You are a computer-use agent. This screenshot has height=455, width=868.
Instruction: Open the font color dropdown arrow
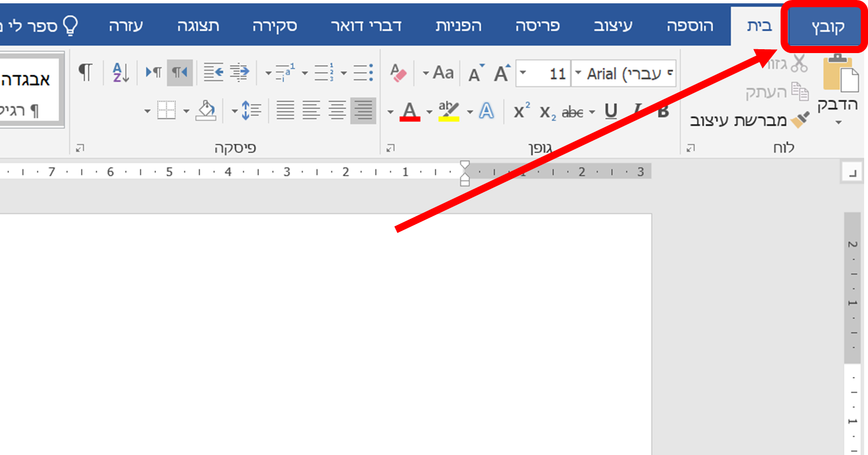[390, 112]
